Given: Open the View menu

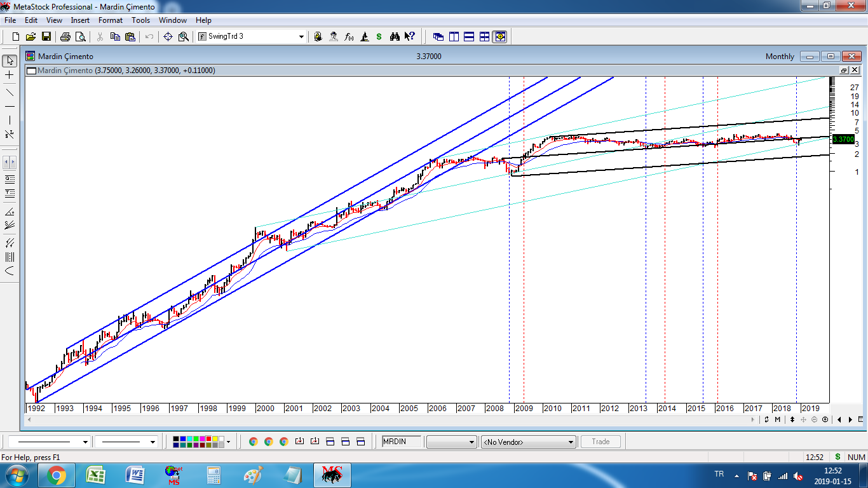Looking at the screenshot, I should coord(54,20).
